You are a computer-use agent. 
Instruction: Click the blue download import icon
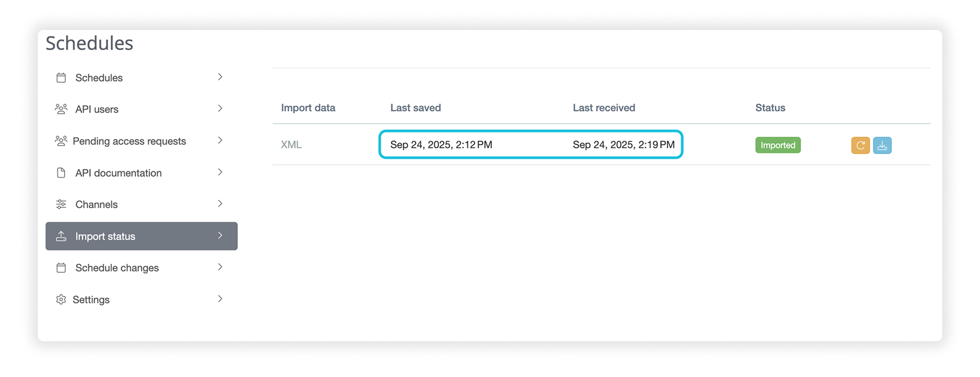pos(882,145)
